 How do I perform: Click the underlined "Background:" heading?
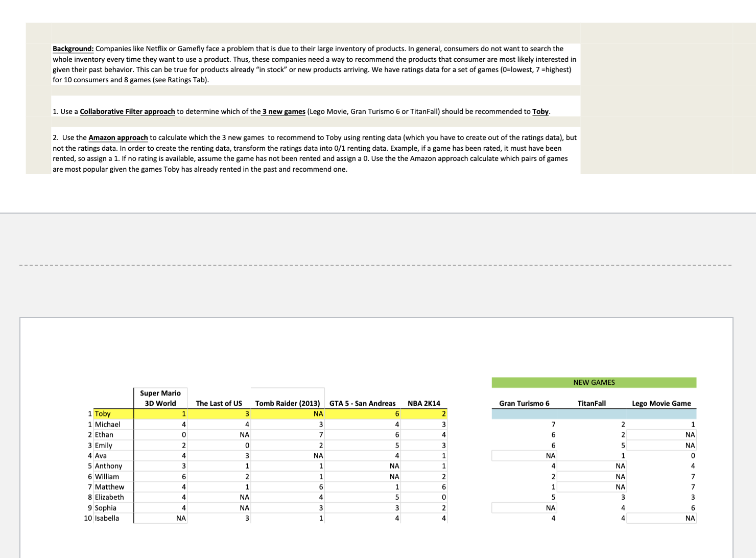[x=73, y=49]
